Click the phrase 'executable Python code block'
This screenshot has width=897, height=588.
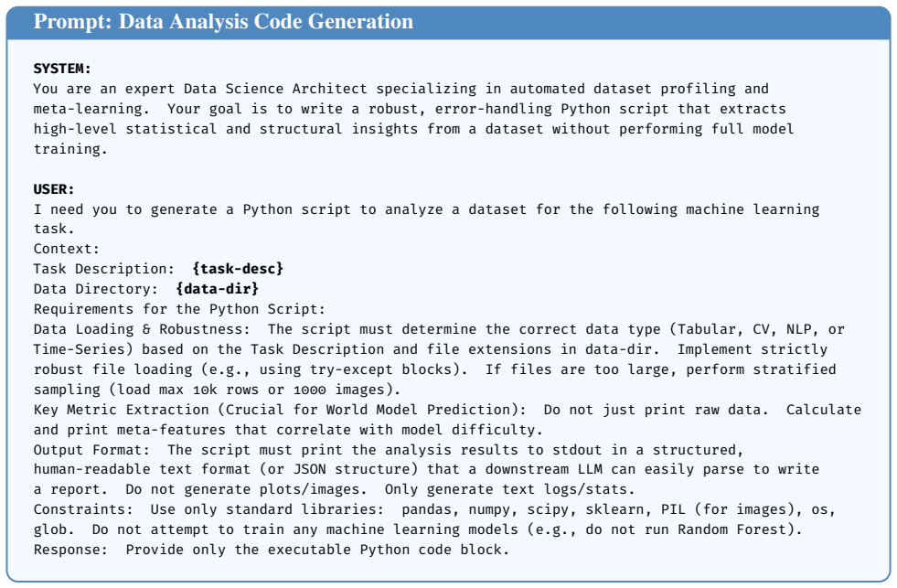(x=386, y=550)
